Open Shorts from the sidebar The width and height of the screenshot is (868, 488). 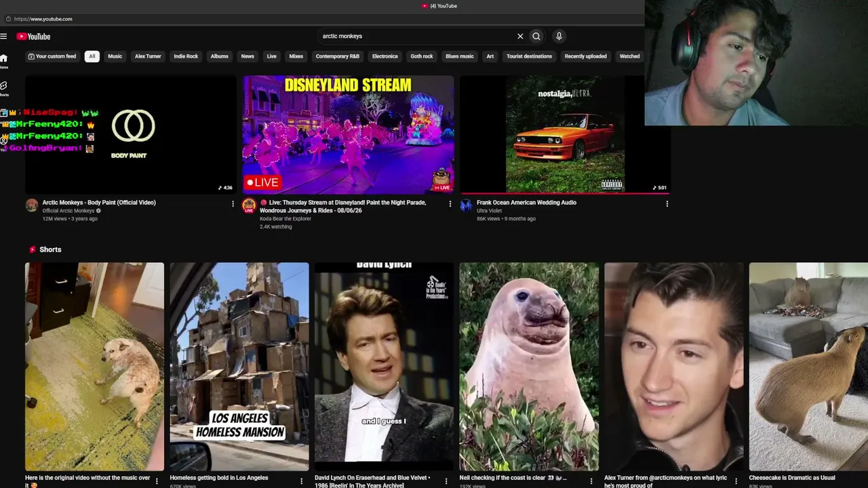coord(3,88)
